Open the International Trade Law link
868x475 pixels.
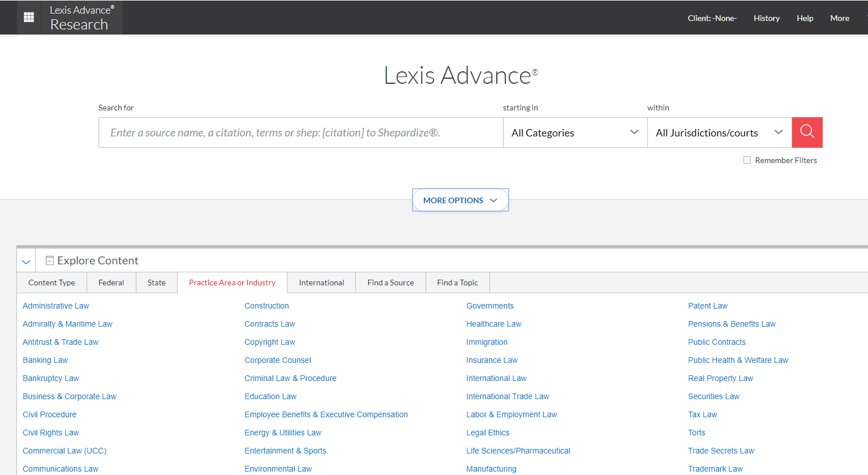click(x=508, y=396)
